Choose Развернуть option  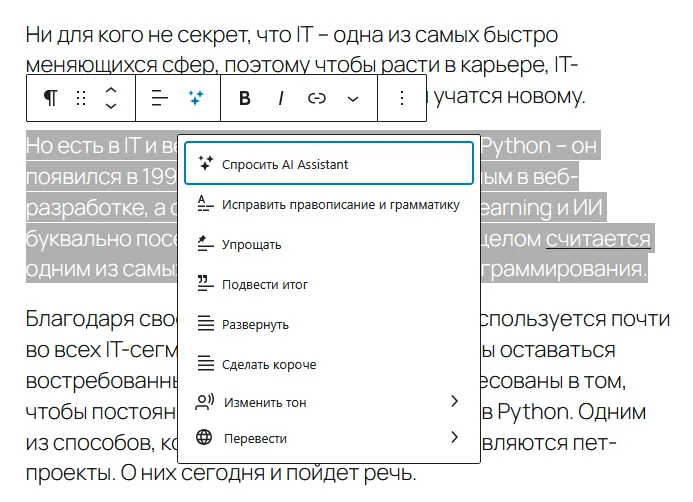pyautogui.click(x=329, y=324)
